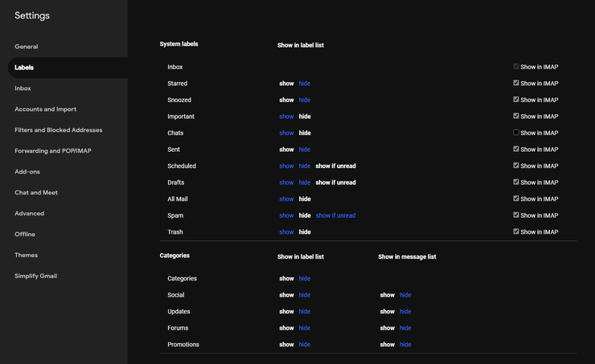595x364 pixels.
Task: Open the General settings tab
Action: tap(27, 47)
